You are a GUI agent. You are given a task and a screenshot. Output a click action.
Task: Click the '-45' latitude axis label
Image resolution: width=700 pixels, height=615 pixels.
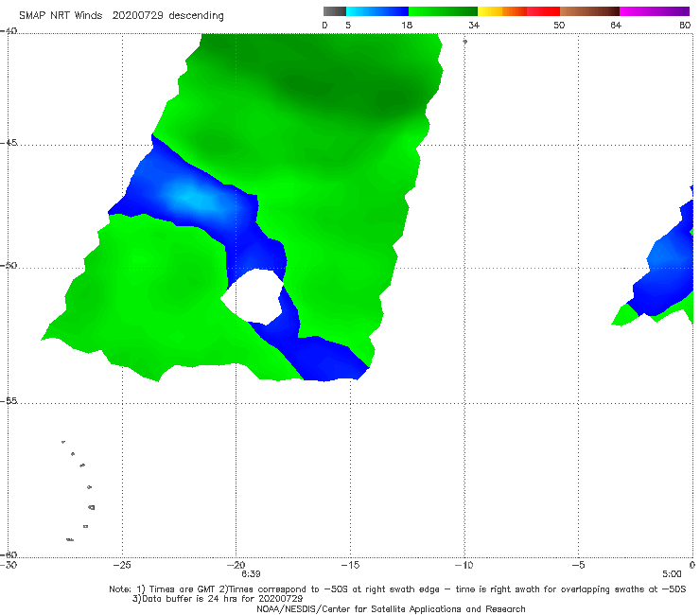click(9, 143)
